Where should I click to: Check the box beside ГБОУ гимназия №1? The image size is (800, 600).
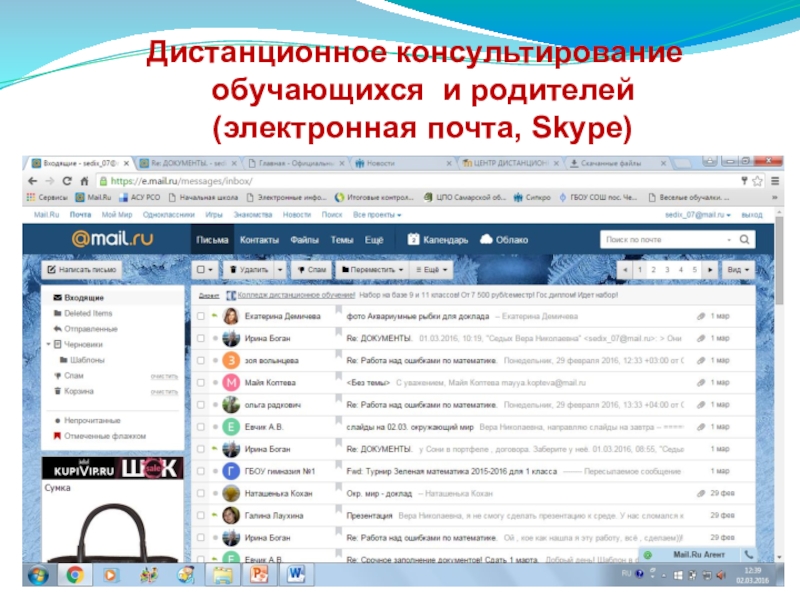coord(200,471)
